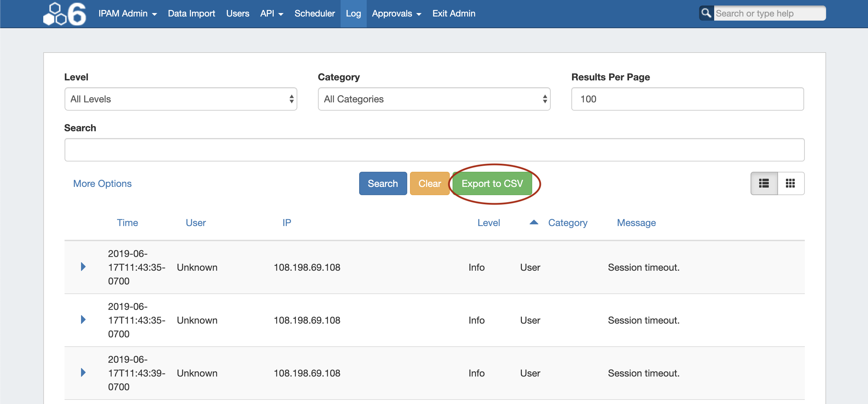Click the orange Clear button

pyautogui.click(x=430, y=183)
